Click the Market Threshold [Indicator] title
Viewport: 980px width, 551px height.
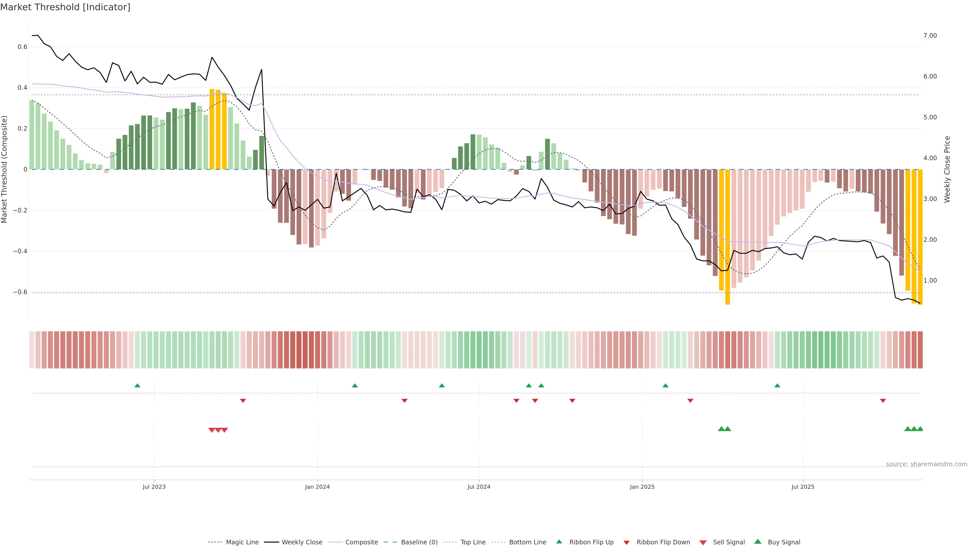(x=65, y=7)
